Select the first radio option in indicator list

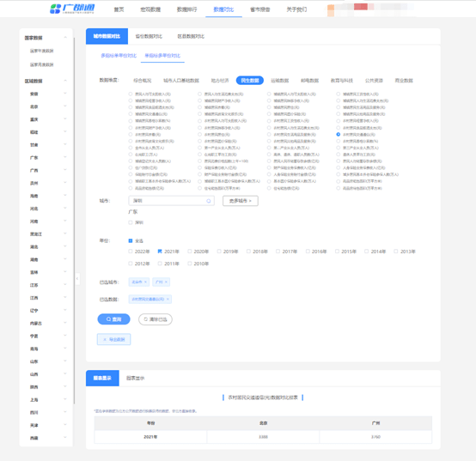click(131, 94)
